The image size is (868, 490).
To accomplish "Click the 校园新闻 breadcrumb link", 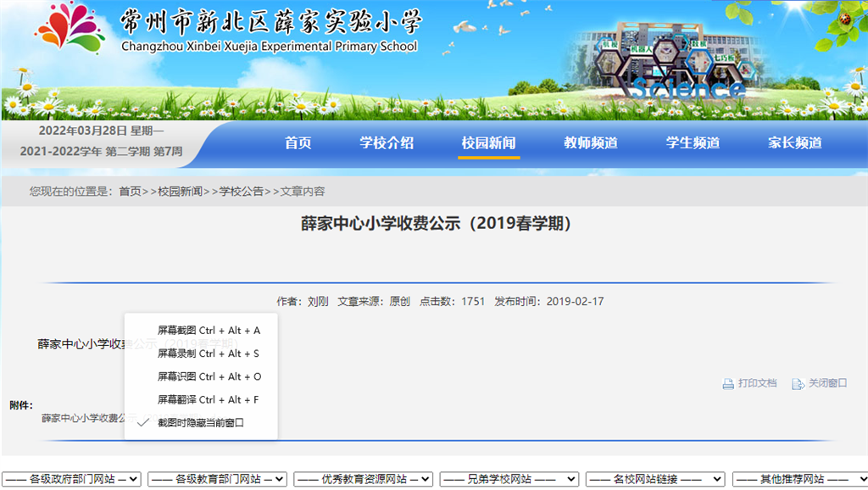I will (x=180, y=192).
